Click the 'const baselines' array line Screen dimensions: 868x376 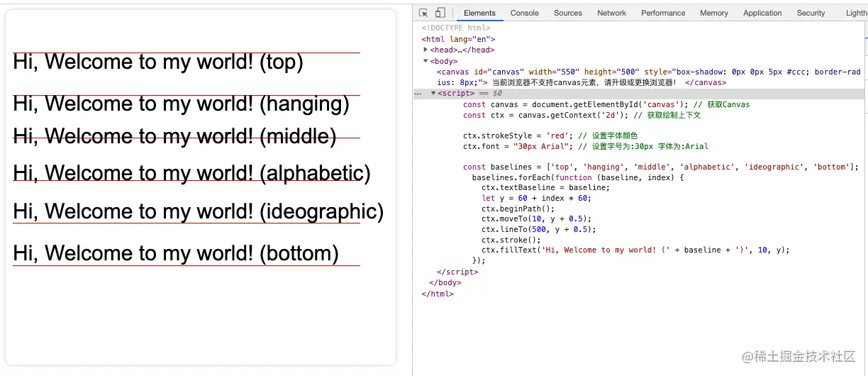[661, 167]
